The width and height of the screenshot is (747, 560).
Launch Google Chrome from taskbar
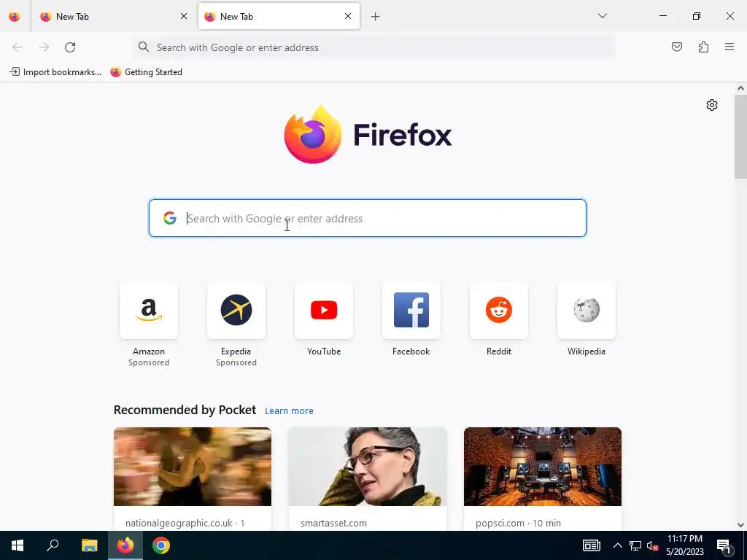[161, 545]
